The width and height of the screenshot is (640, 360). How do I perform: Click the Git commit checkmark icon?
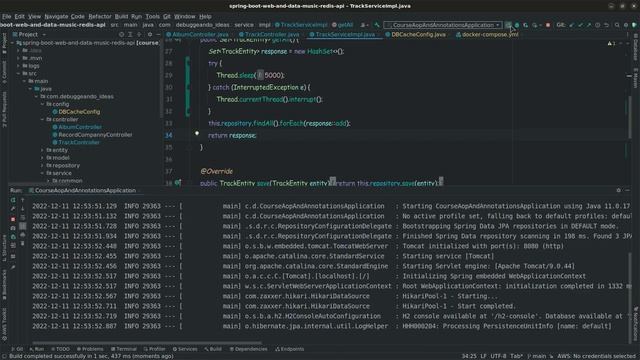[580, 25]
